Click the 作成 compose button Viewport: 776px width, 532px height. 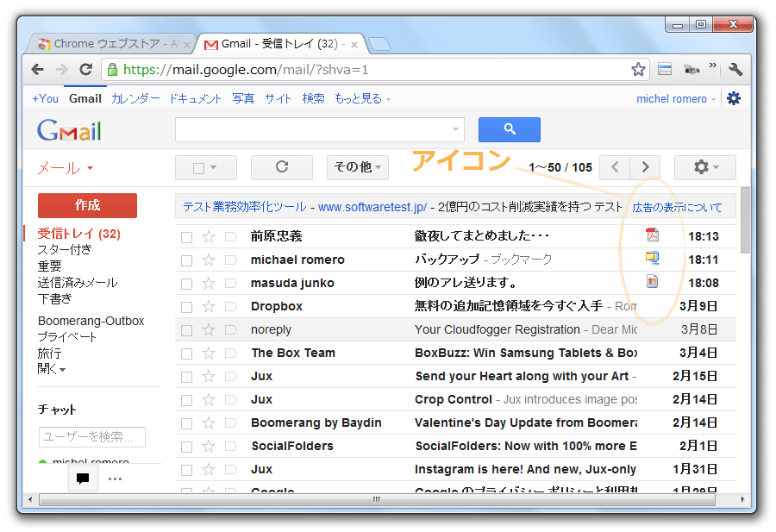tap(87, 205)
